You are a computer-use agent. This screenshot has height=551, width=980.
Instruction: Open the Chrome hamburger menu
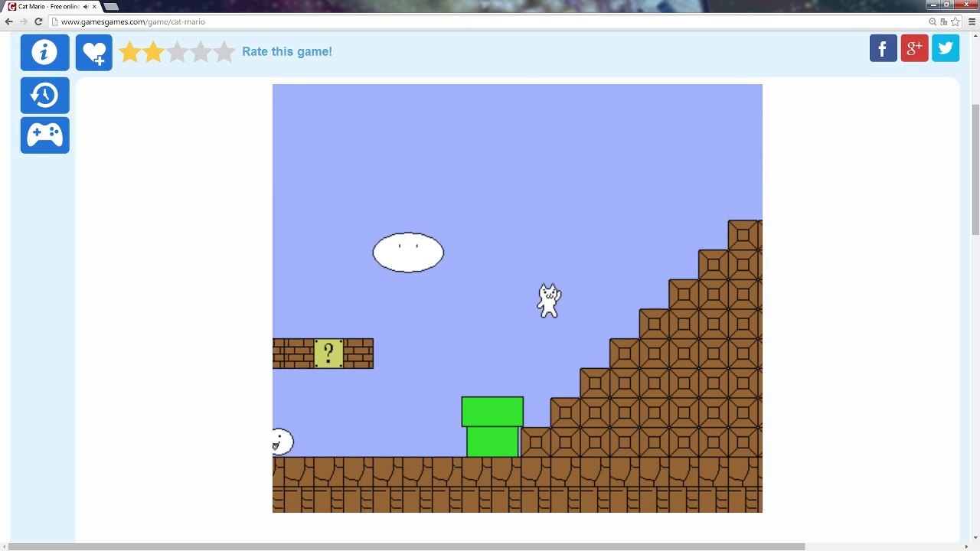972,21
